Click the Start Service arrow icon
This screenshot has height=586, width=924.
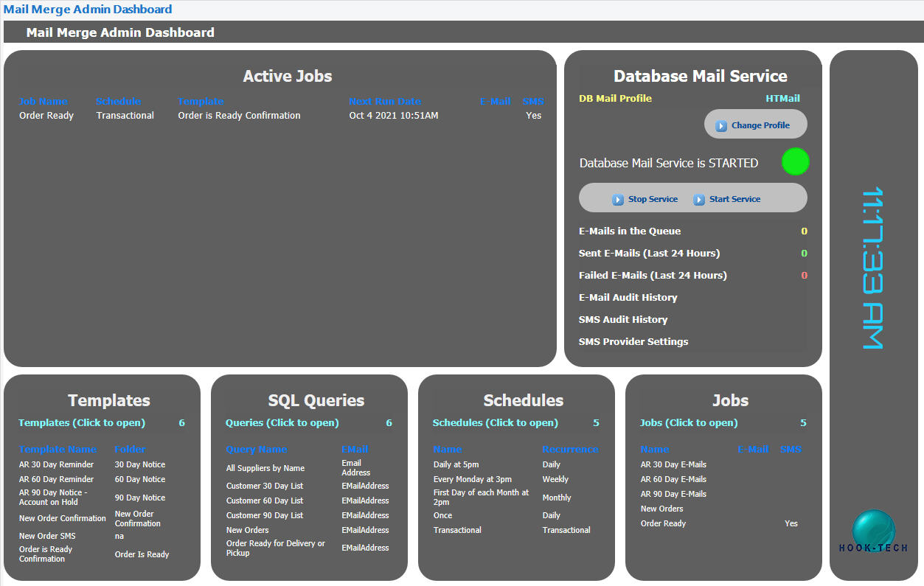(x=699, y=200)
